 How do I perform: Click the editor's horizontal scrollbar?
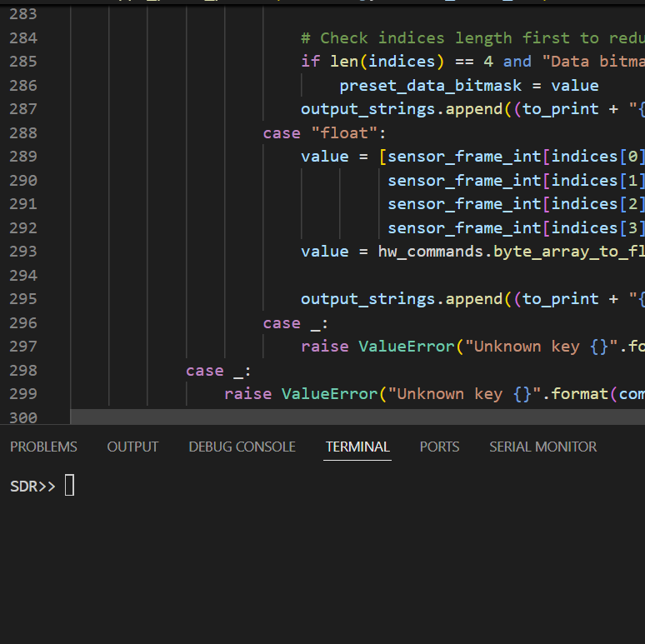pos(357,417)
